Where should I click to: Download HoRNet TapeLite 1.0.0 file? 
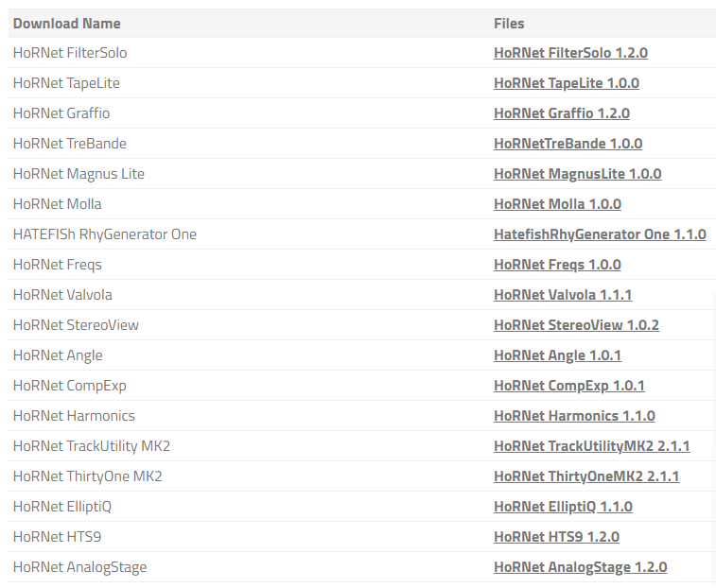click(566, 83)
